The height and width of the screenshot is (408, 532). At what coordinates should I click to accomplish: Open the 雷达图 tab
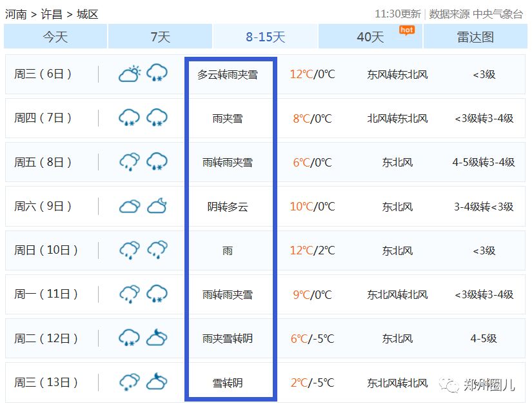click(x=475, y=37)
